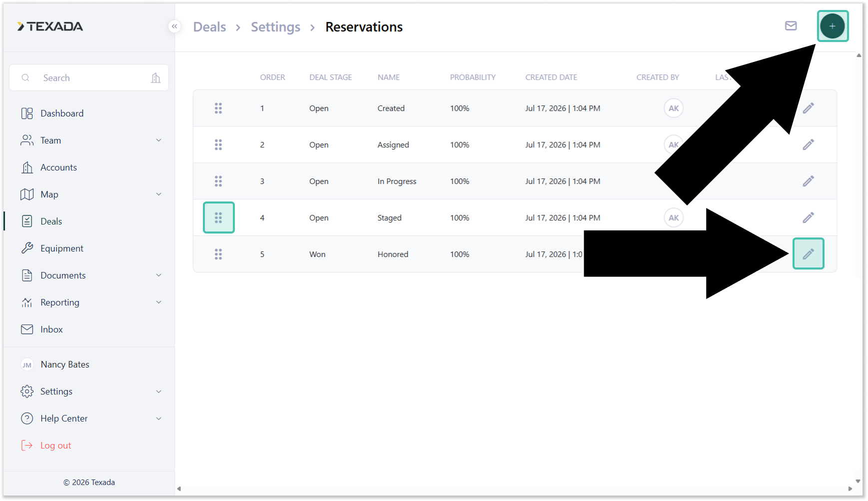Click the Reservations breadcrumb title
868x501 pixels.
point(364,27)
